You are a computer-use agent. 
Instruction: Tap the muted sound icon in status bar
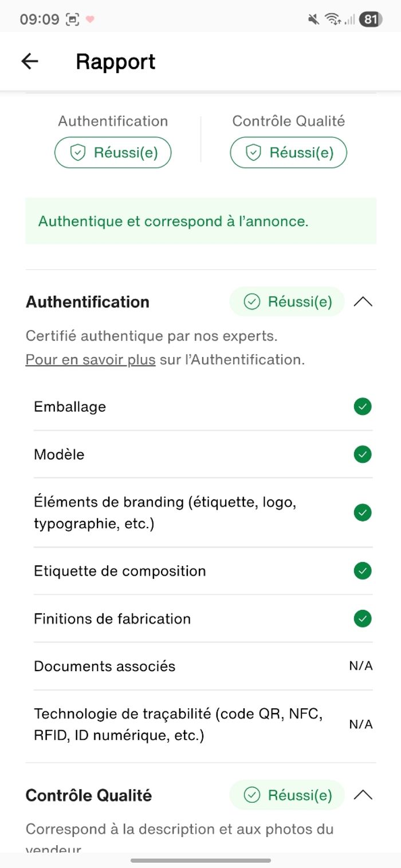click(x=313, y=19)
